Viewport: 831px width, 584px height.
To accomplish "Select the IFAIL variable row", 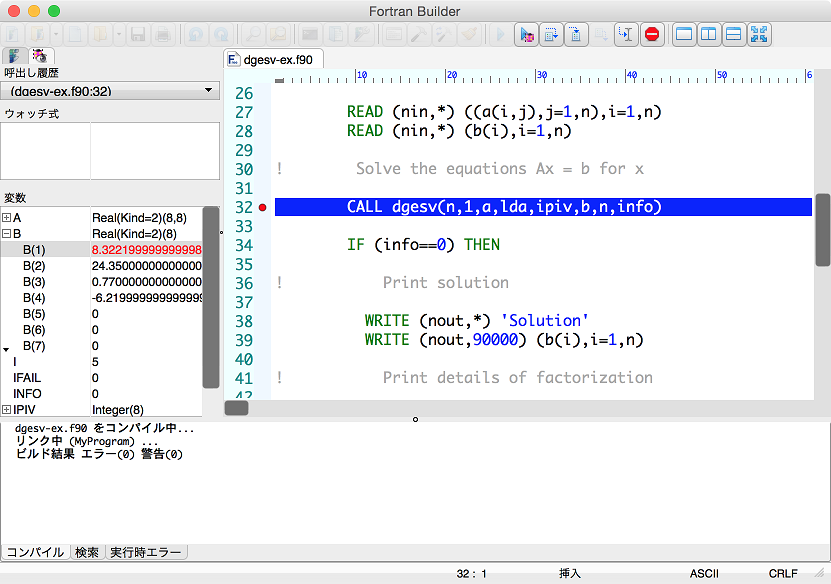I will tap(102, 378).
